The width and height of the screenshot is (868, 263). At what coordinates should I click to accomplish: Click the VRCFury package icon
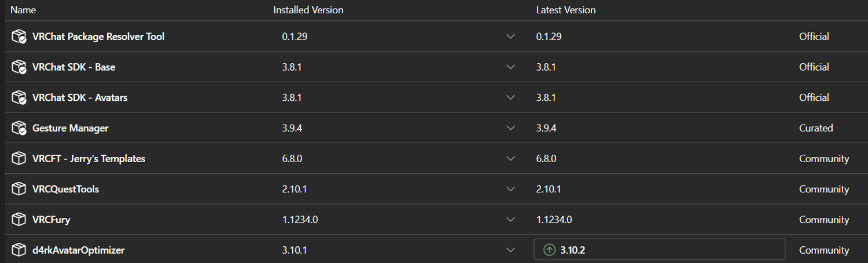click(19, 220)
